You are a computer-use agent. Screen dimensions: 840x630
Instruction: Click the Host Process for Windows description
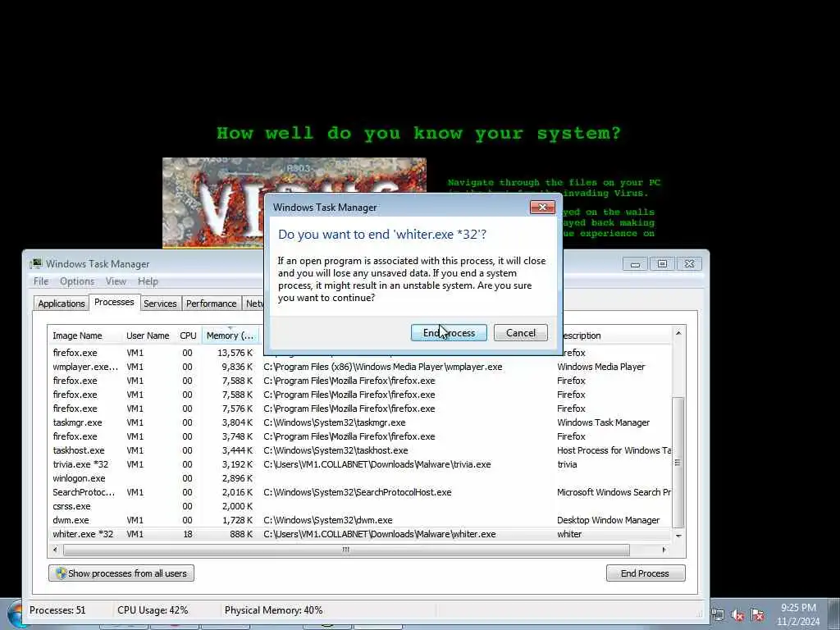click(x=614, y=450)
